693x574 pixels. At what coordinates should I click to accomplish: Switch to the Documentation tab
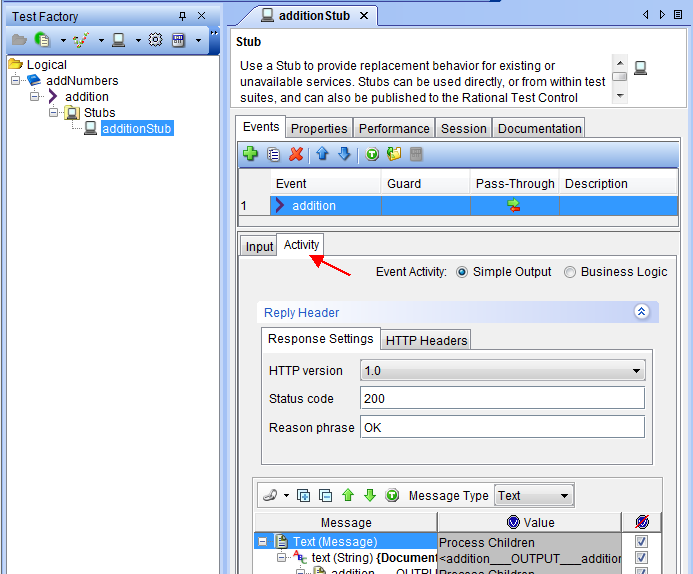539,129
